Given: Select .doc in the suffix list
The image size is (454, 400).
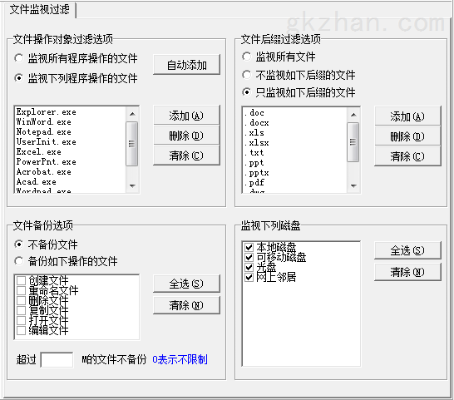Looking at the screenshot, I should (254, 113).
